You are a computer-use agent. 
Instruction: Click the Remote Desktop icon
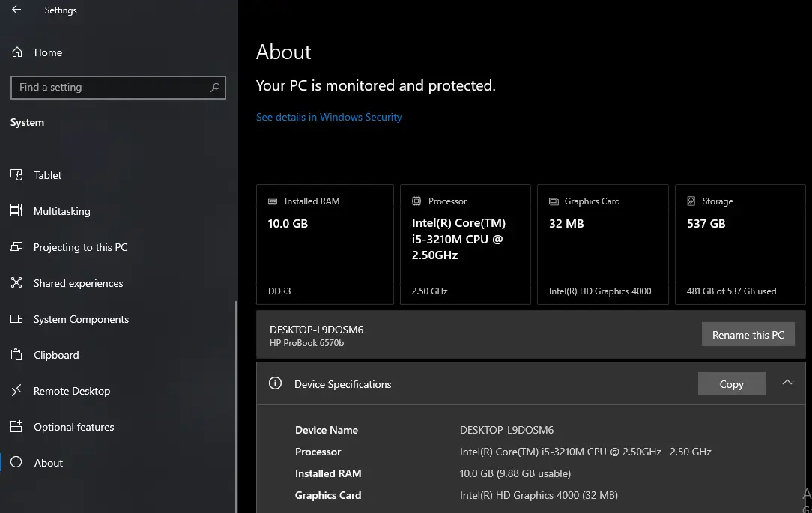[16, 391]
